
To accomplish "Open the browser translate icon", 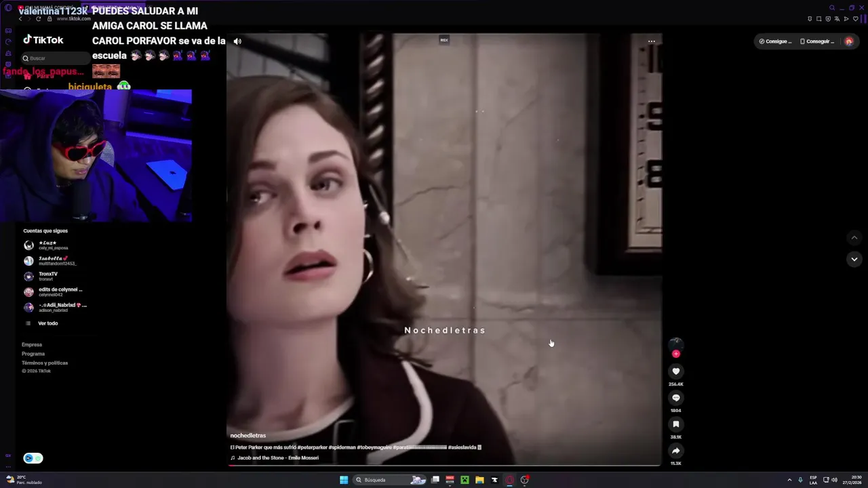I will click(837, 18).
